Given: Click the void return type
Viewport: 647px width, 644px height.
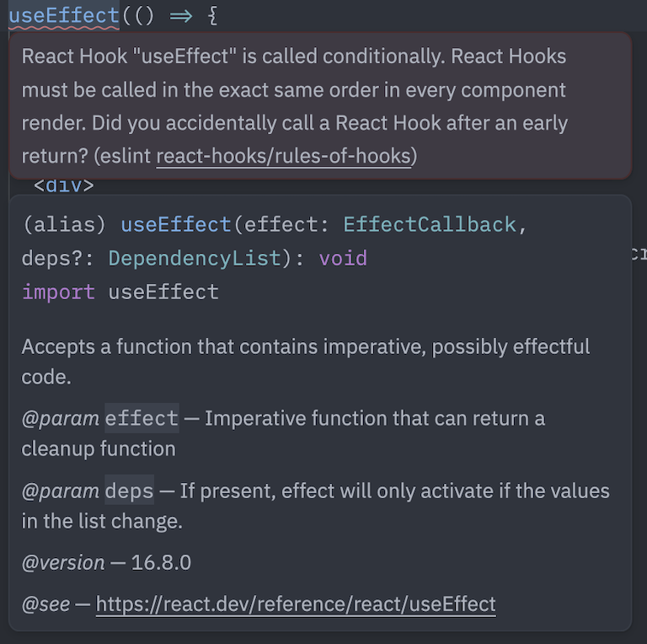Looking at the screenshot, I should 343,258.
